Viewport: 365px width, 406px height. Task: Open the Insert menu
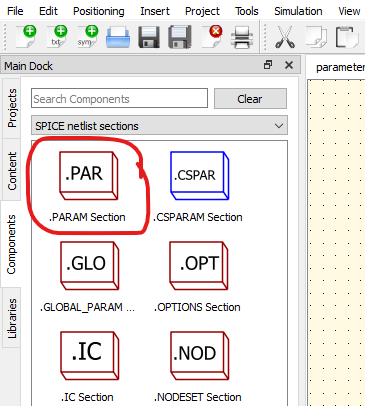click(x=155, y=11)
